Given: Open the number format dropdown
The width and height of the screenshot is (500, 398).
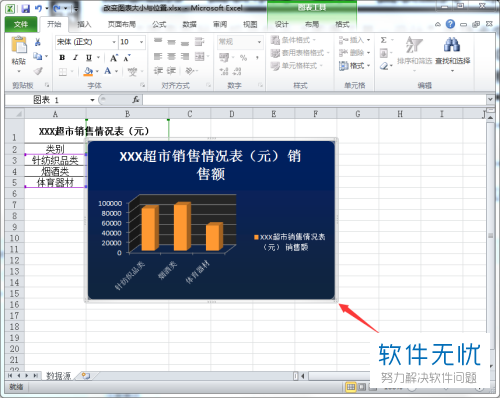Looking at the screenshot, I should point(259,42).
